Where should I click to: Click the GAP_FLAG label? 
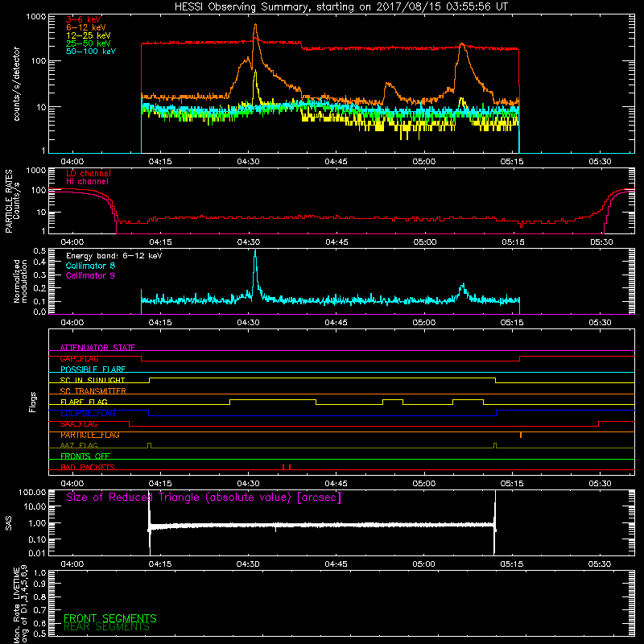click(79, 358)
